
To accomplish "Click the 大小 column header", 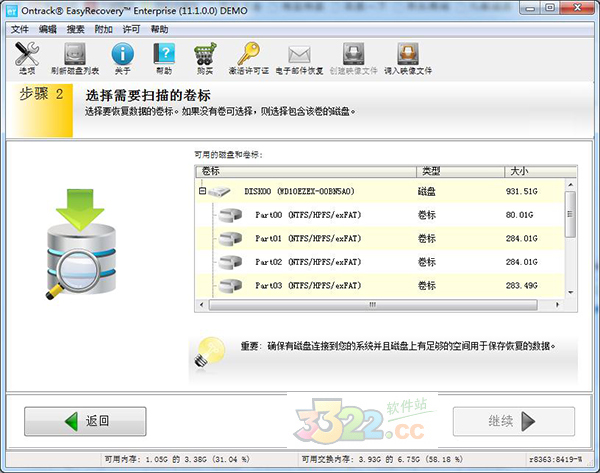I will 540,171.
